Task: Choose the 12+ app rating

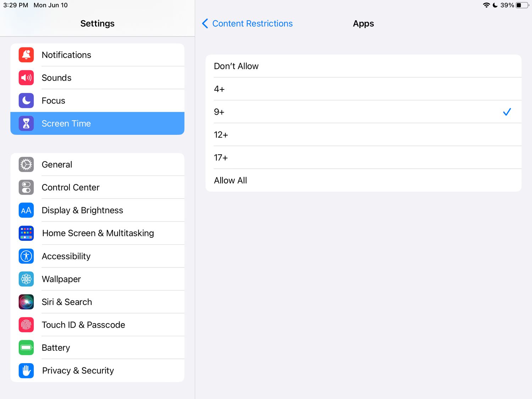Action: point(363,135)
